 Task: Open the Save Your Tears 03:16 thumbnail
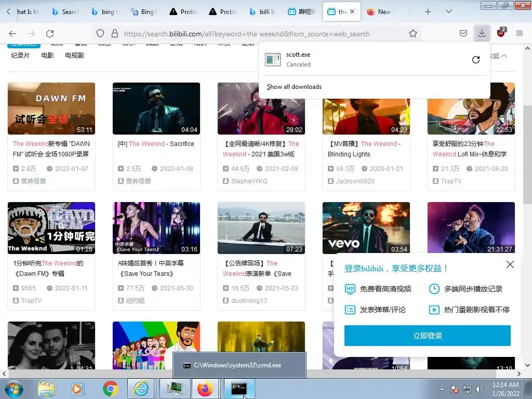click(156, 228)
